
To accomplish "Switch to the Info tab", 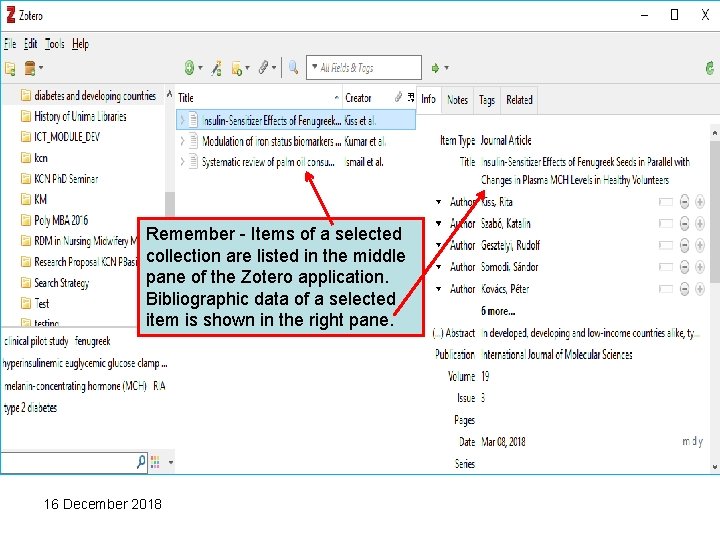I will [x=428, y=99].
